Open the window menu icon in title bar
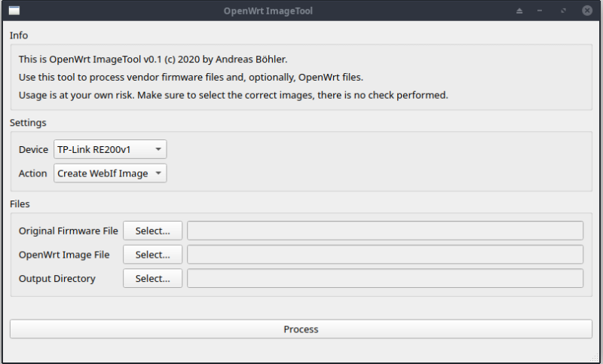 click(14, 11)
